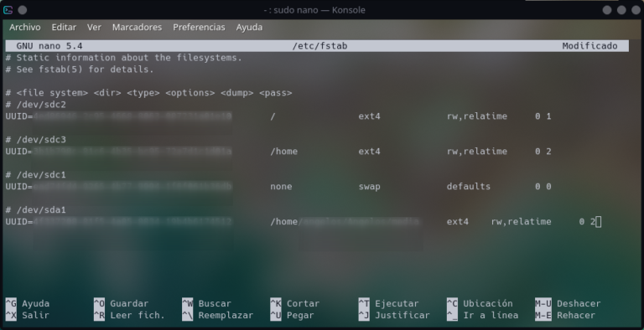Place cursor on the /dev/sdc2 comment line

click(36, 104)
